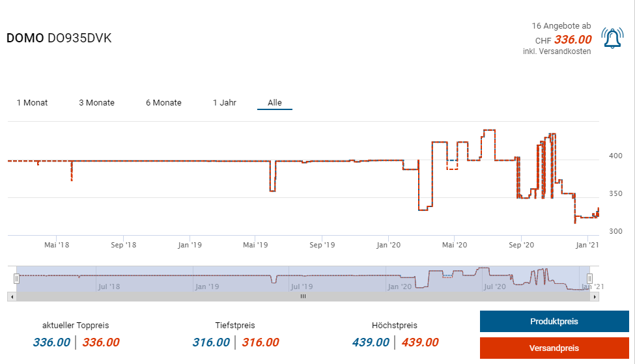Click the scrollbar left arrow

coord(10,296)
